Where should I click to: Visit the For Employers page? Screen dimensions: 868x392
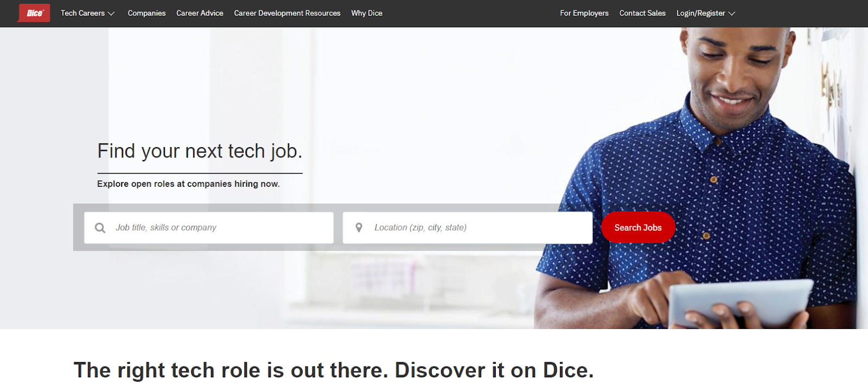584,13
